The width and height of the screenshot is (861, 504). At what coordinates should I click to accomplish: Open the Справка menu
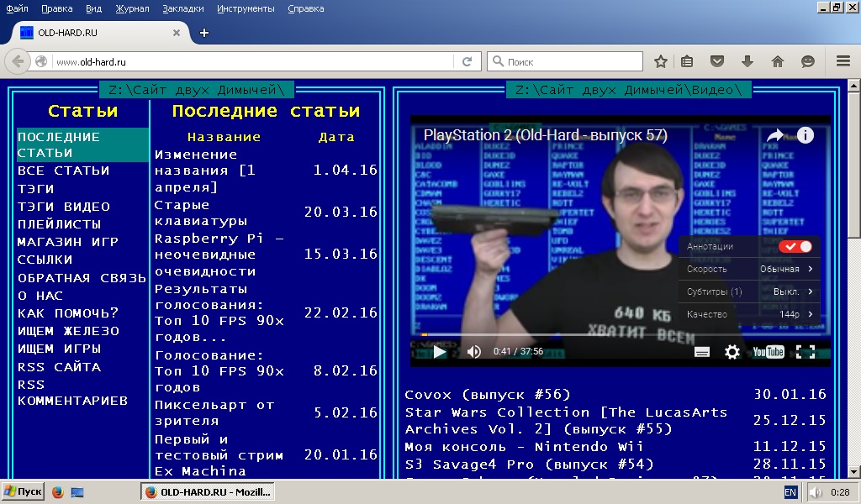coord(306,8)
